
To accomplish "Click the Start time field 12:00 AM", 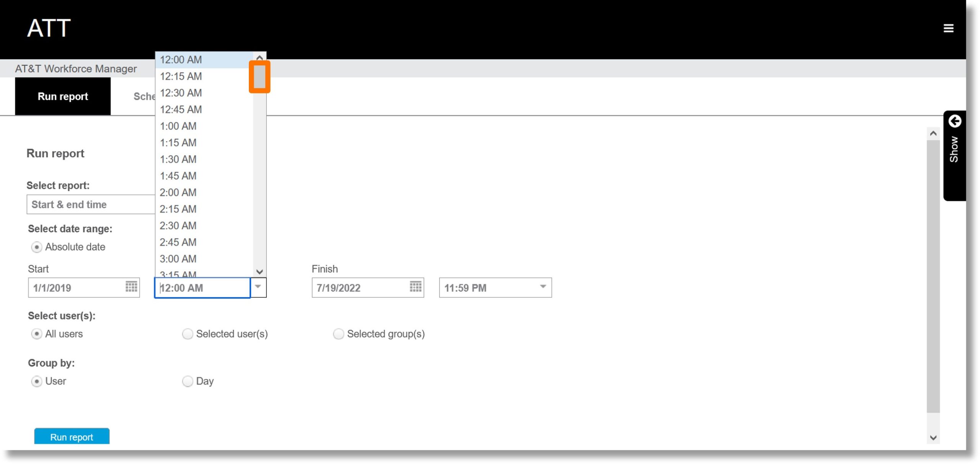I will tap(202, 288).
